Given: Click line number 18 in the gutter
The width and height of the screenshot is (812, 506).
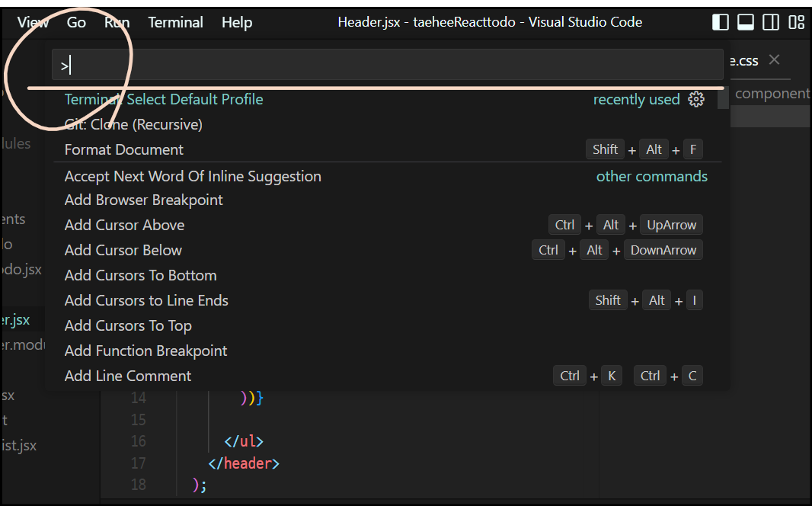Looking at the screenshot, I should 139,484.
